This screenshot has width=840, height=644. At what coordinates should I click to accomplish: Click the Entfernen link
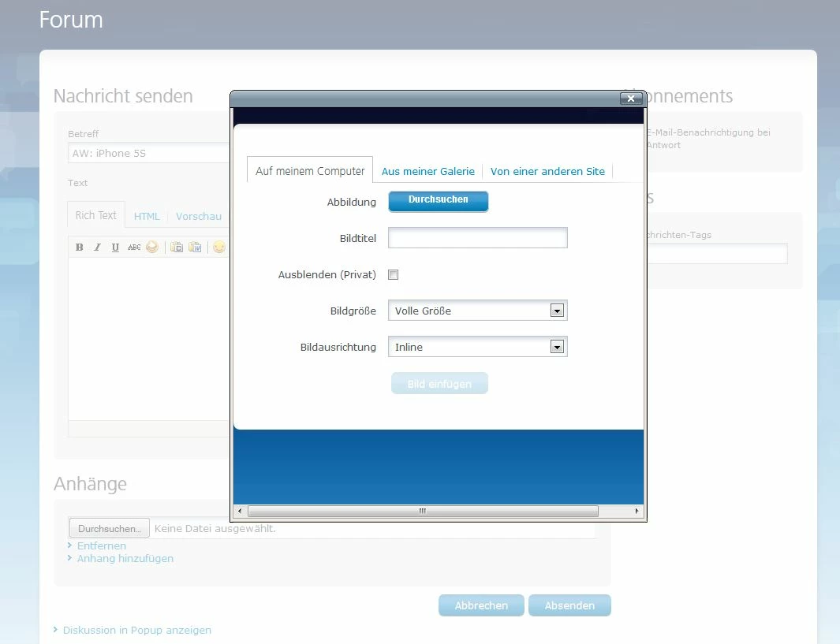101,545
